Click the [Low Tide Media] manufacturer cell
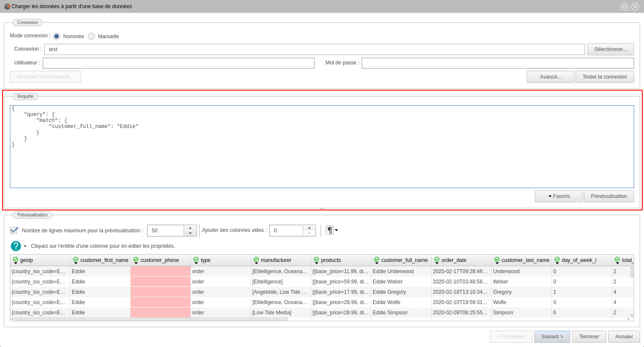The image size is (644, 347). [x=281, y=313]
